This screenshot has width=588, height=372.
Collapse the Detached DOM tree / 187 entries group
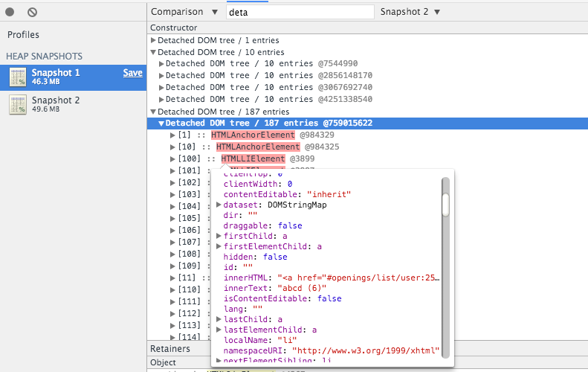coord(153,112)
